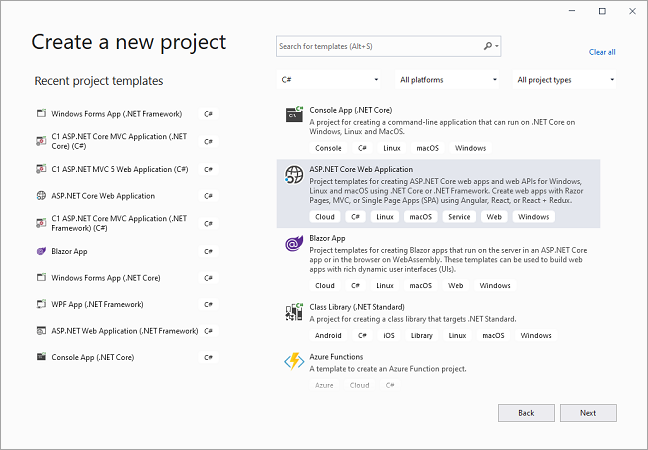
Task: Click the Clear all link
Action: point(602,52)
